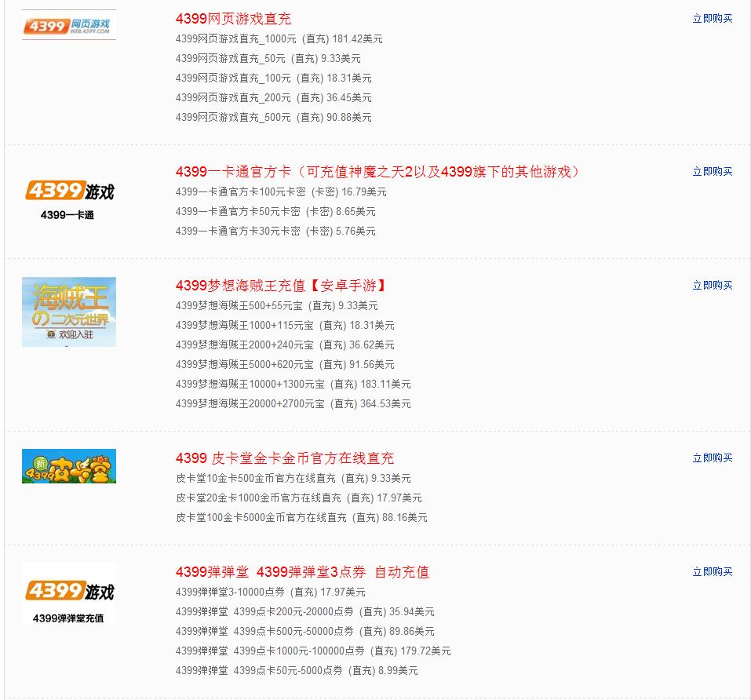Screen dimensions: 751x700
Task: Click the 海贼王 game banner thumbnail
Action: 69,312
